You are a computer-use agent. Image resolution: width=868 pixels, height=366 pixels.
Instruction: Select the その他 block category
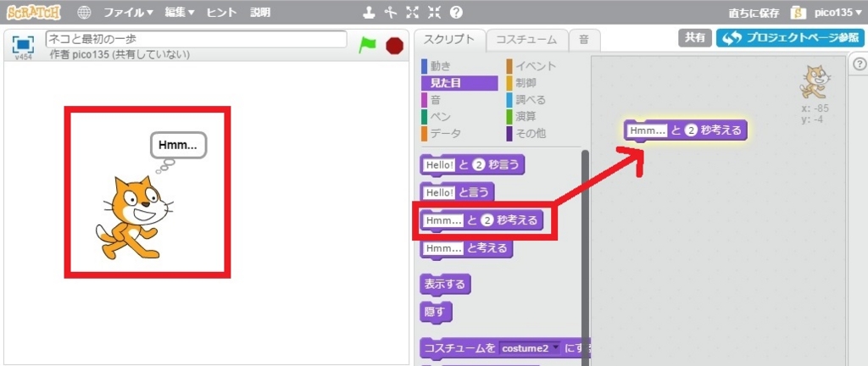coord(526,133)
